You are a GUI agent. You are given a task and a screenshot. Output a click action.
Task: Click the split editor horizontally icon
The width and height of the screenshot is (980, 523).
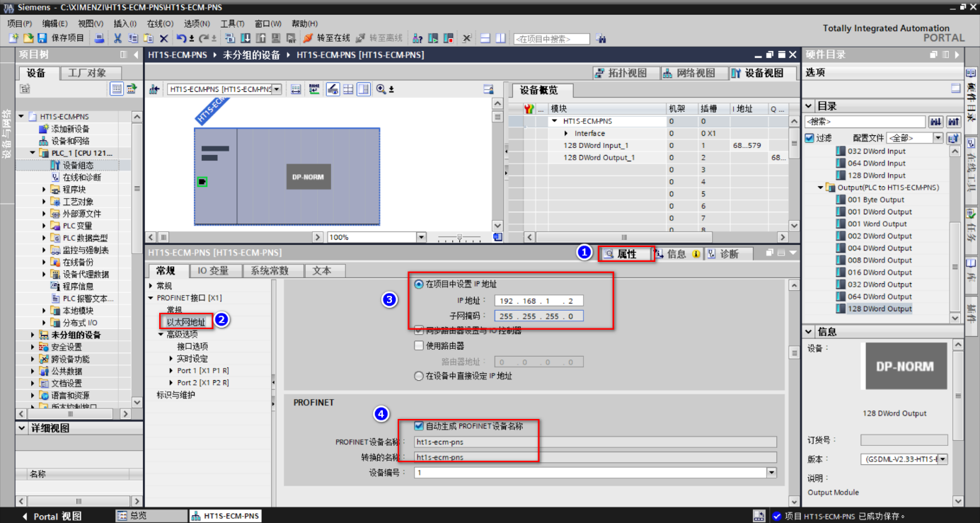[x=485, y=38]
